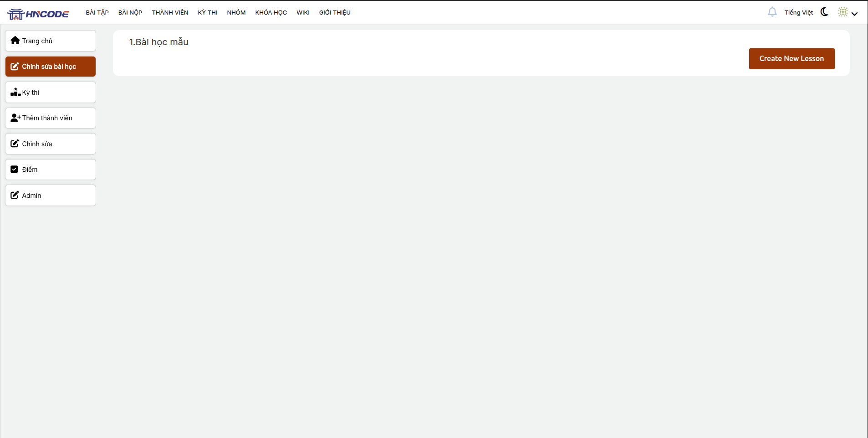Open the notifications bell
Viewport: 868px width, 438px height.
[x=772, y=12]
